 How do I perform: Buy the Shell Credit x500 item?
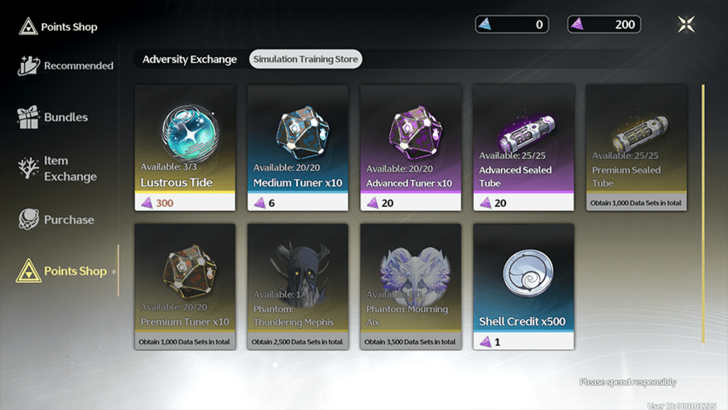pyautogui.click(x=523, y=286)
